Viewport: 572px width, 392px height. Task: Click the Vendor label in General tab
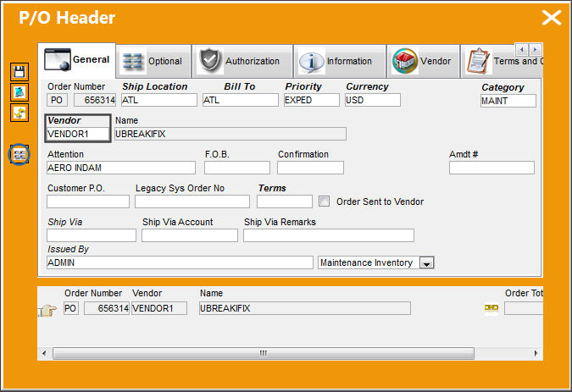(x=64, y=120)
